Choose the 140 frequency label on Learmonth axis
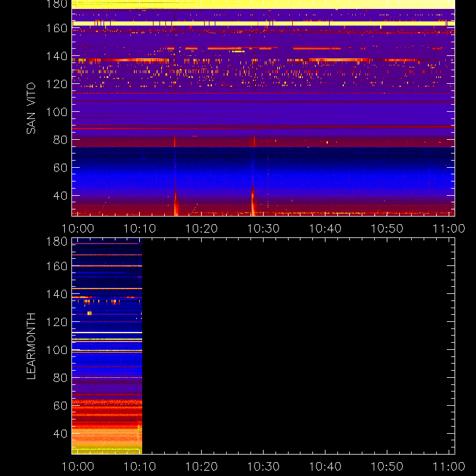This screenshot has width=476, height=476. [57, 294]
